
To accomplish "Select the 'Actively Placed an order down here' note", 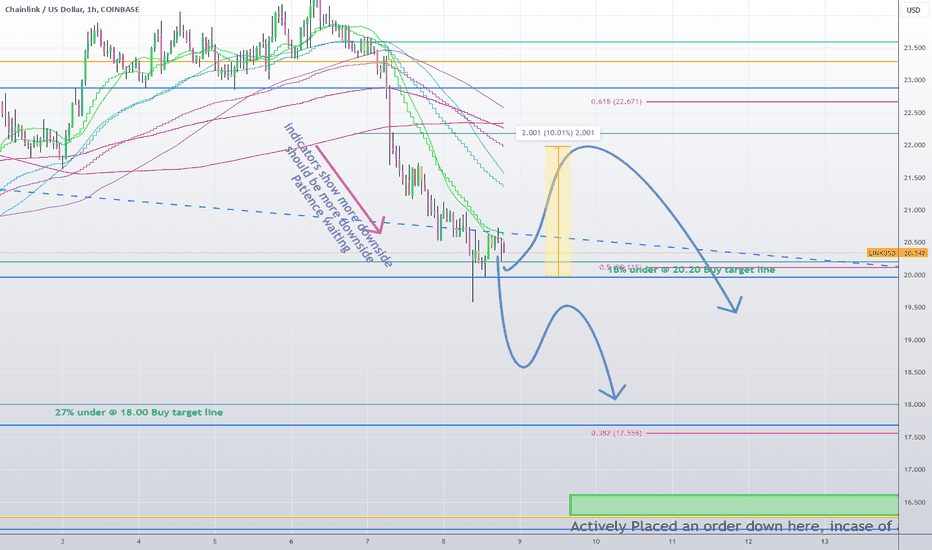I will tap(734, 526).
